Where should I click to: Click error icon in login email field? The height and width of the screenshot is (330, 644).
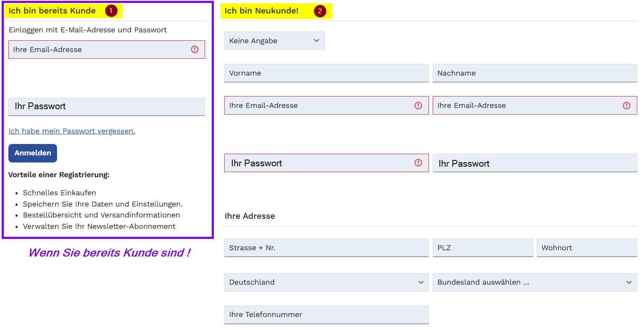(x=195, y=50)
